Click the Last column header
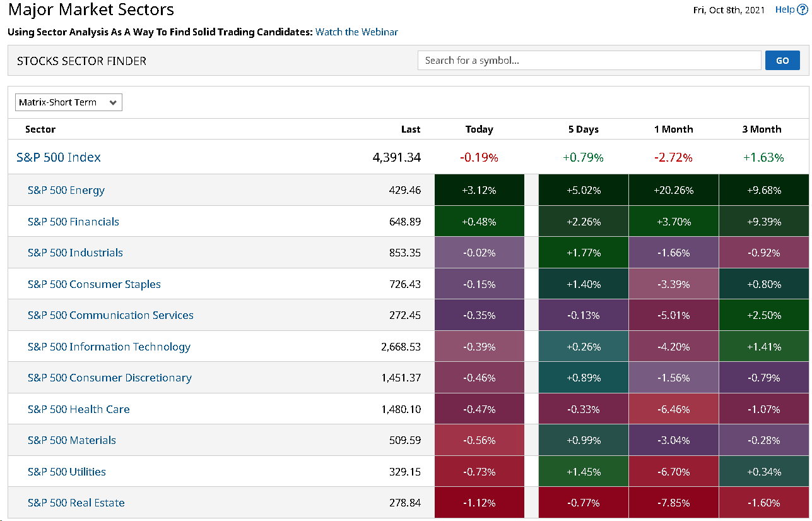 point(411,129)
